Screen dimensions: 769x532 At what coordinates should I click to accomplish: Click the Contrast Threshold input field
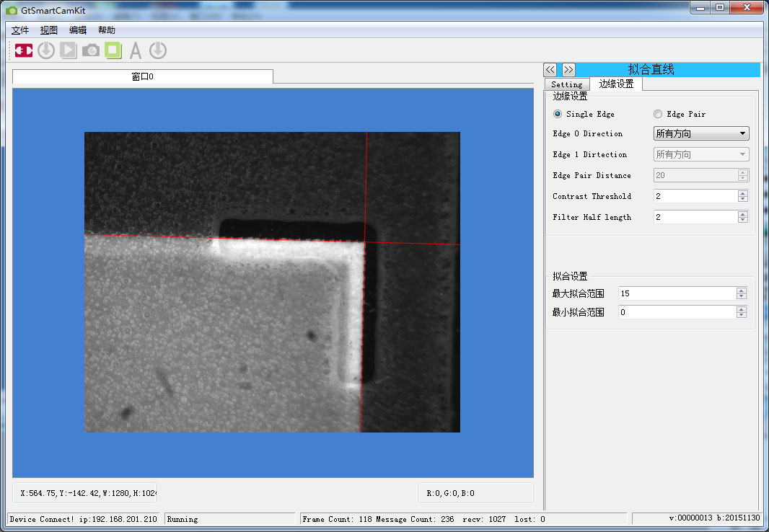695,197
